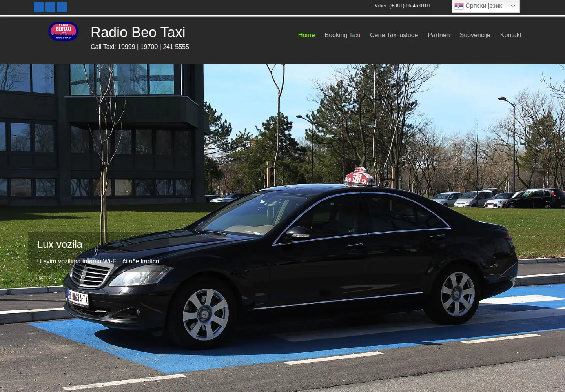Viewport: 565px width, 392px height.
Task: Open the Booking Taxi page
Action: click(342, 35)
